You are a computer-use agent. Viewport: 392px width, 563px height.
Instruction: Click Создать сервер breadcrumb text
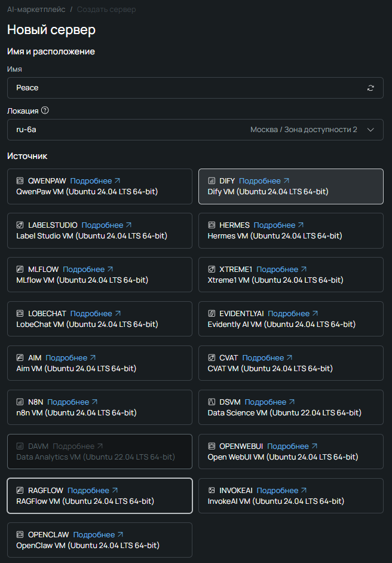106,10
